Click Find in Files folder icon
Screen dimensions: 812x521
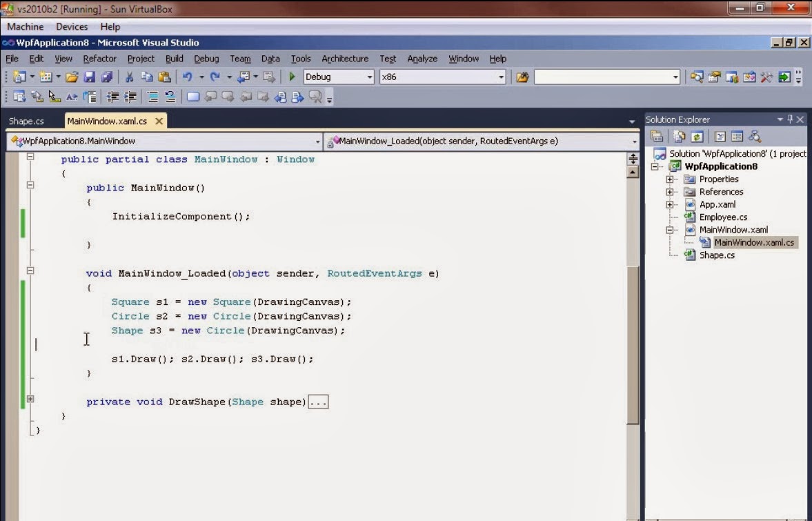tap(522, 77)
